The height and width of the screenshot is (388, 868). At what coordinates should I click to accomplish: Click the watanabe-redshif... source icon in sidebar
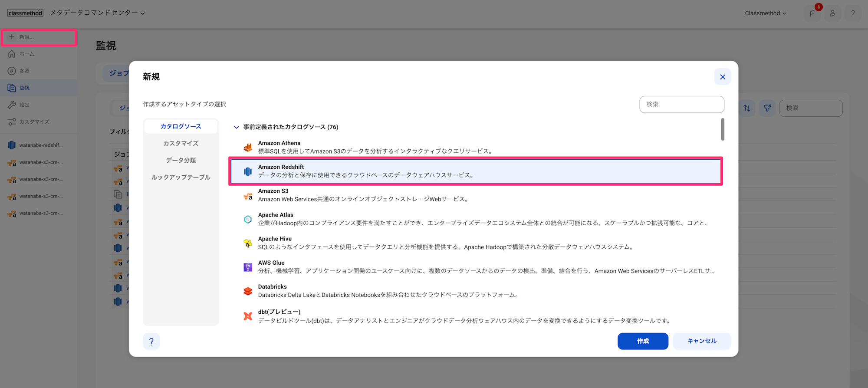(12, 145)
